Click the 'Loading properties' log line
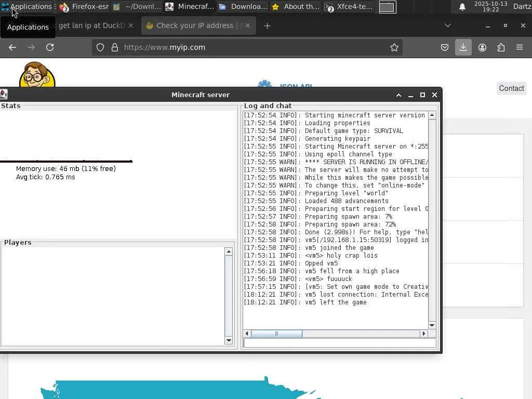Image resolution: width=532 pixels, height=399 pixels. 307,123
